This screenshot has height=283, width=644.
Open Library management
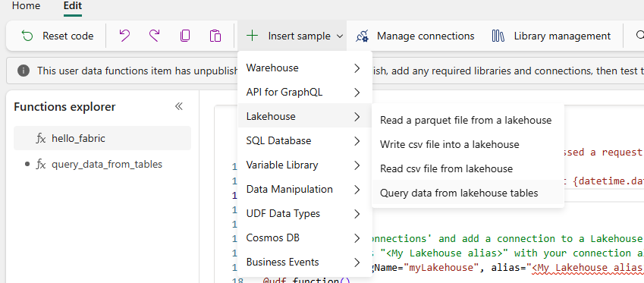(x=551, y=36)
